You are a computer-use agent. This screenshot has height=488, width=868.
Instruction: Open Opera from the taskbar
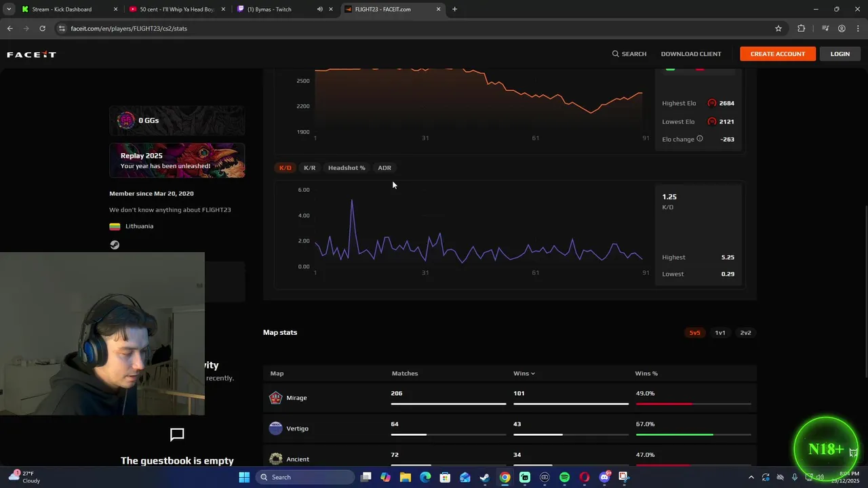585,477
